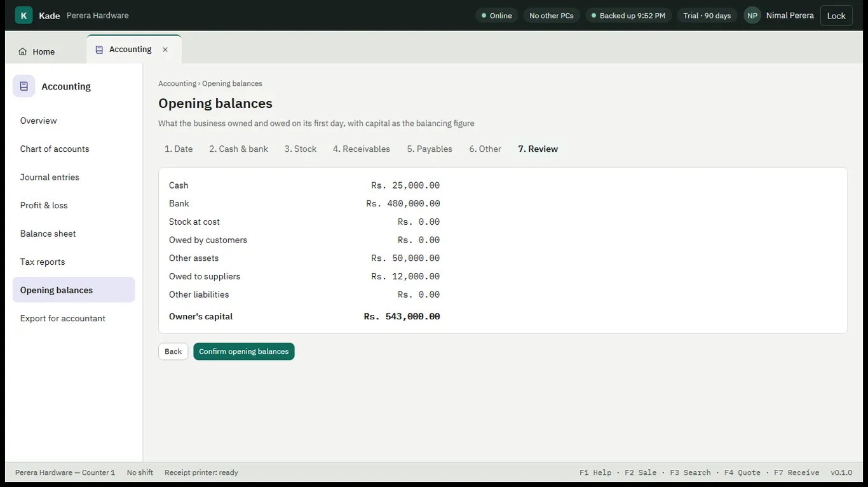
Task: Click the Trial · 90 days pill
Action: 707,15
